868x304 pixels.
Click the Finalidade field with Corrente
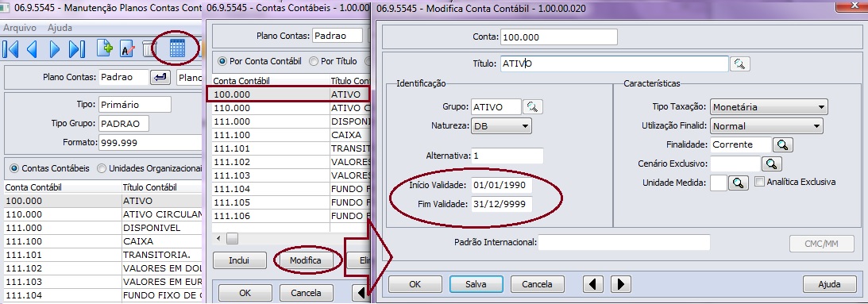pos(741,145)
